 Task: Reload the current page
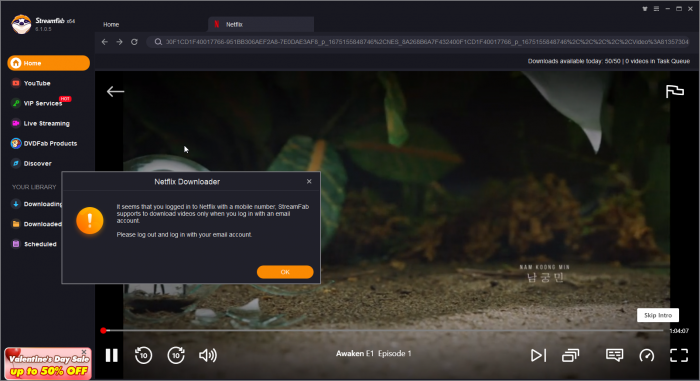tap(134, 42)
